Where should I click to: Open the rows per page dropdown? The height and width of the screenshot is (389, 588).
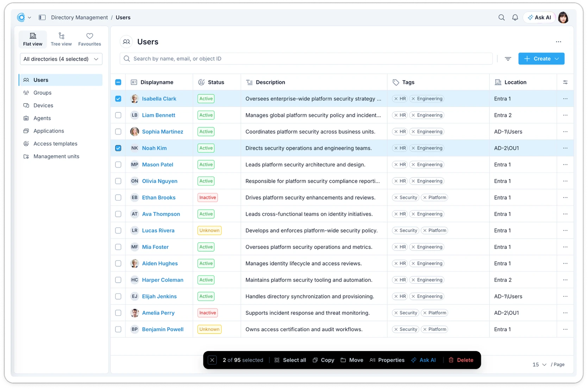click(539, 364)
